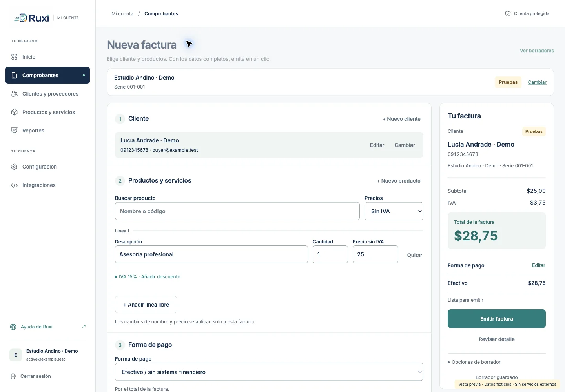This screenshot has height=392, width=565.
Task: Click the Comprobantes document icon
Action: [x=14, y=75]
